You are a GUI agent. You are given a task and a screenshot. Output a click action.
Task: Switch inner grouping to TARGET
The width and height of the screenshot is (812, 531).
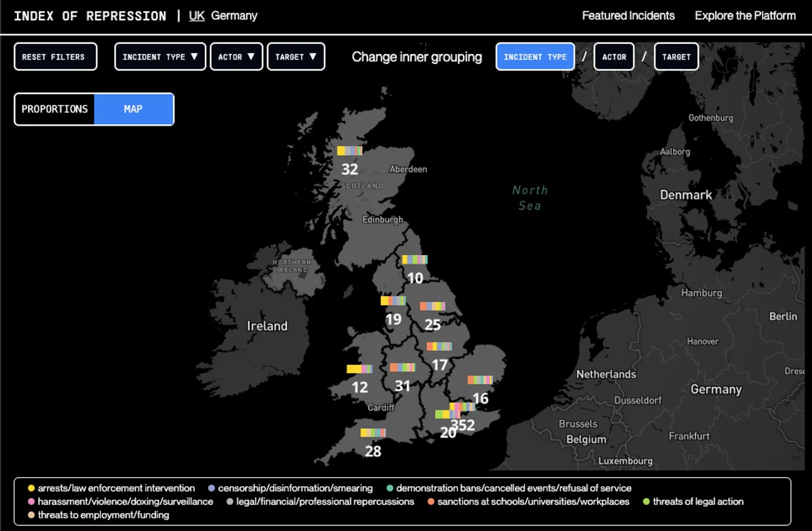676,56
